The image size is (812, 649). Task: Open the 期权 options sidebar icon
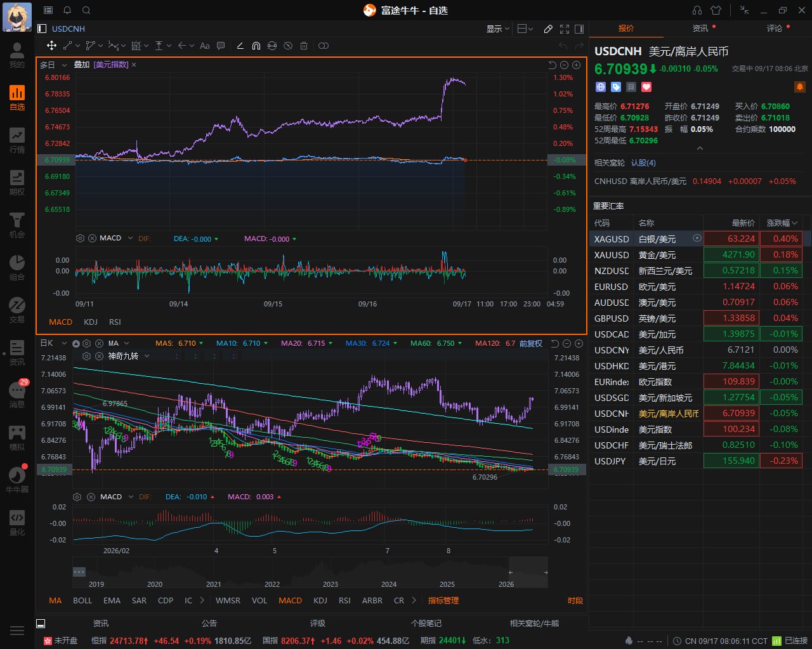[17, 183]
